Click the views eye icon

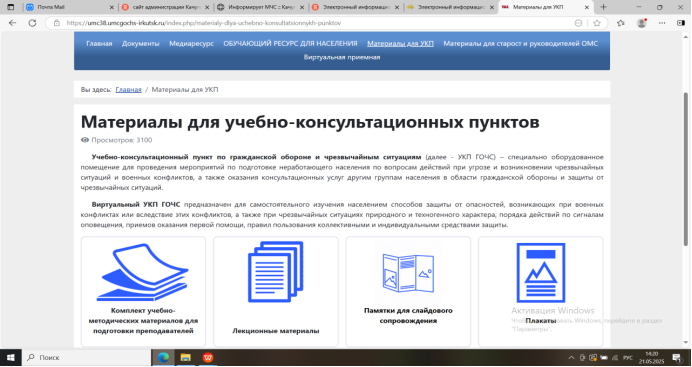coord(85,140)
